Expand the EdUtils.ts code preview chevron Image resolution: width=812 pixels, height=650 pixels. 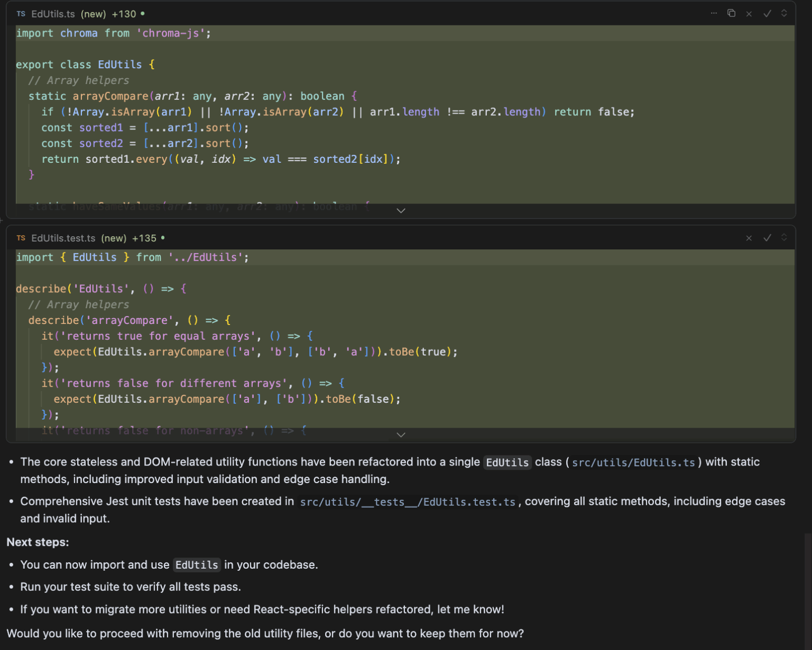(x=401, y=210)
